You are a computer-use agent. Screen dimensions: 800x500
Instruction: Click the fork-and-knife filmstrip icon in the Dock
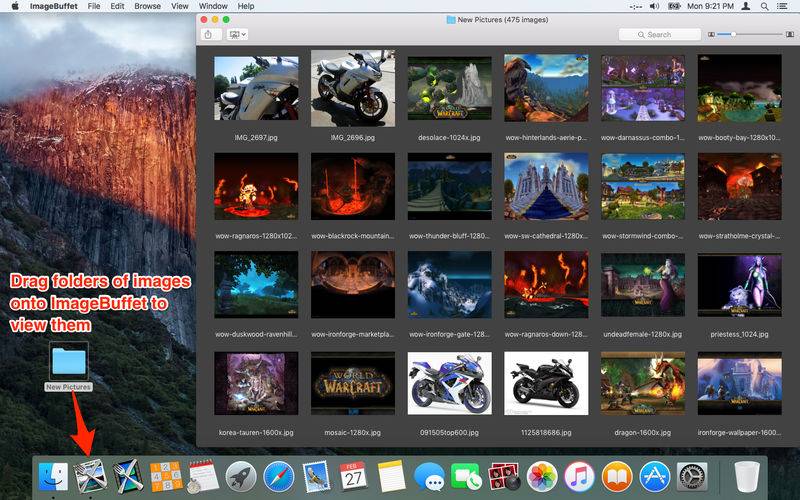[x=128, y=477]
